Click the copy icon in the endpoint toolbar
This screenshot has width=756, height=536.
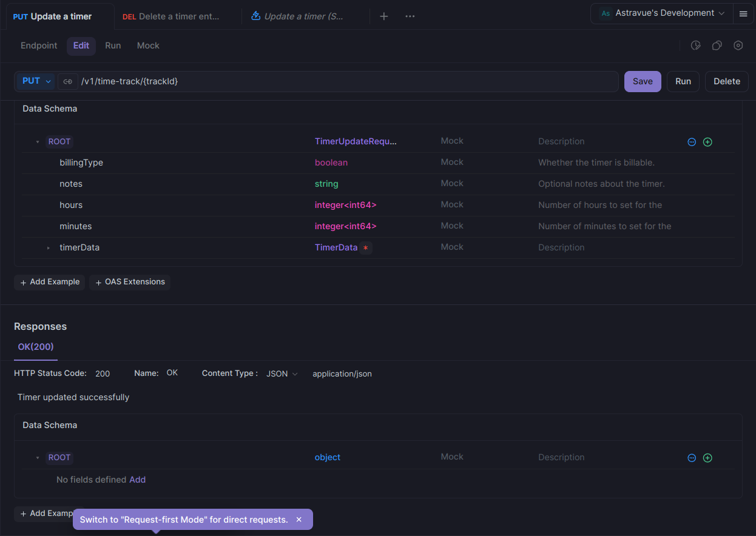[x=717, y=45]
